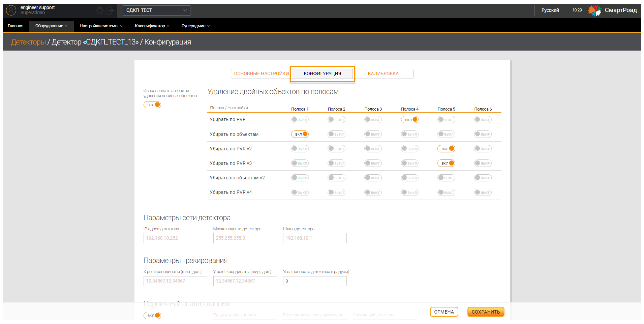Enable Убирать по PVR v4 for Полоса 1
Image resolution: width=644 pixels, height=324 pixels.
pyautogui.click(x=300, y=193)
